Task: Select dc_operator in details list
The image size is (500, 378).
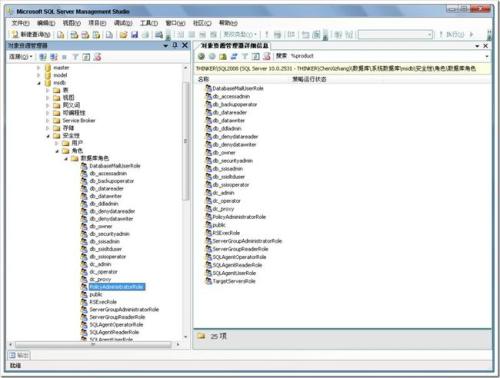Action: [x=226, y=201]
